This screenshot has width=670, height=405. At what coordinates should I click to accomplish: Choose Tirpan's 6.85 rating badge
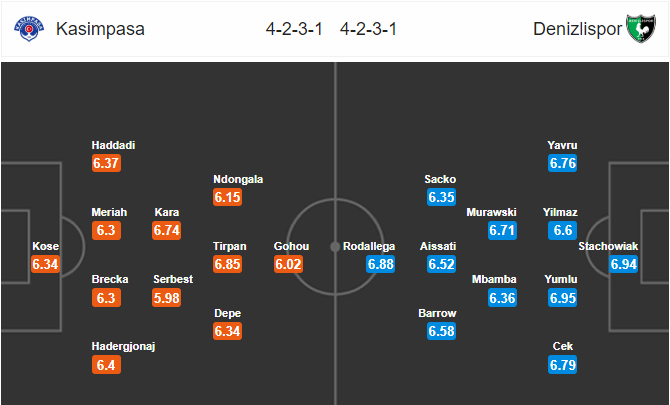227,264
